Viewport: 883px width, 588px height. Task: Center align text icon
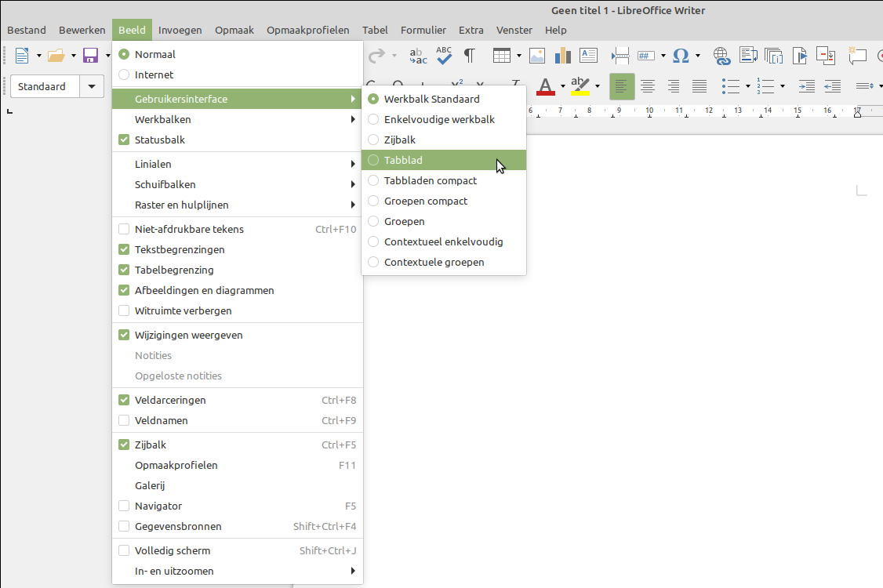coord(648,86)
